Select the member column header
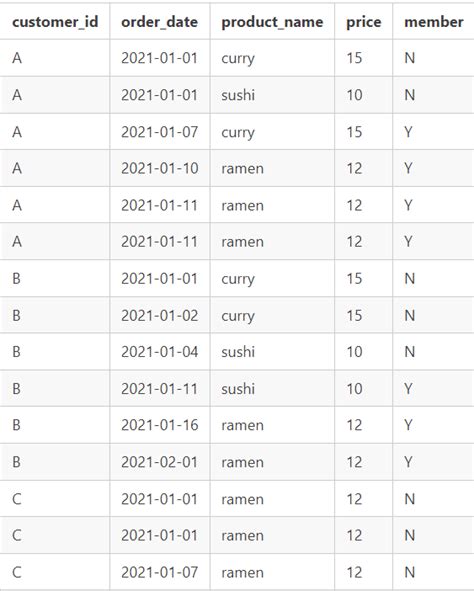 434,22
